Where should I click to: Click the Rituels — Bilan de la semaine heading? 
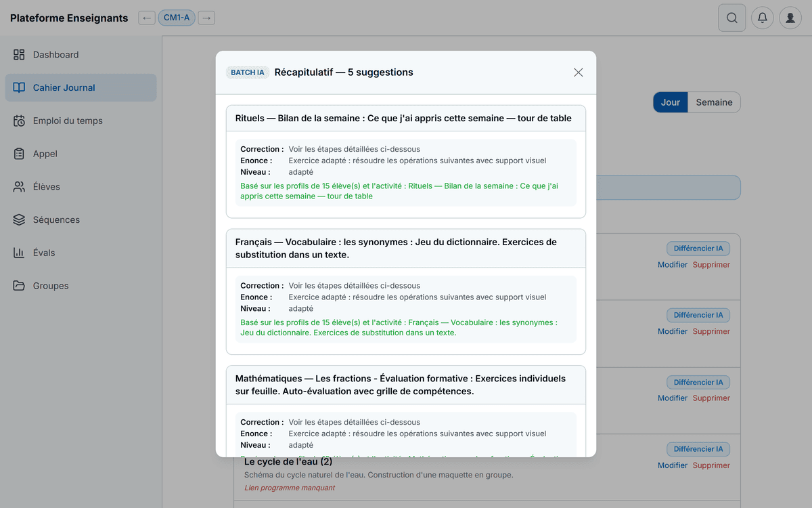click(x=404, y=118)
